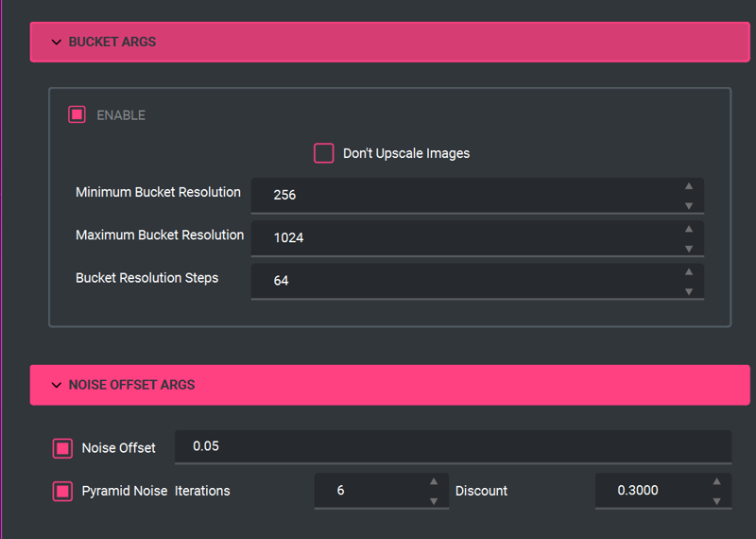Decrease Maximum Bucket Resolution with down arrow
Screen dimensions: 756x539
click(689, 249)
